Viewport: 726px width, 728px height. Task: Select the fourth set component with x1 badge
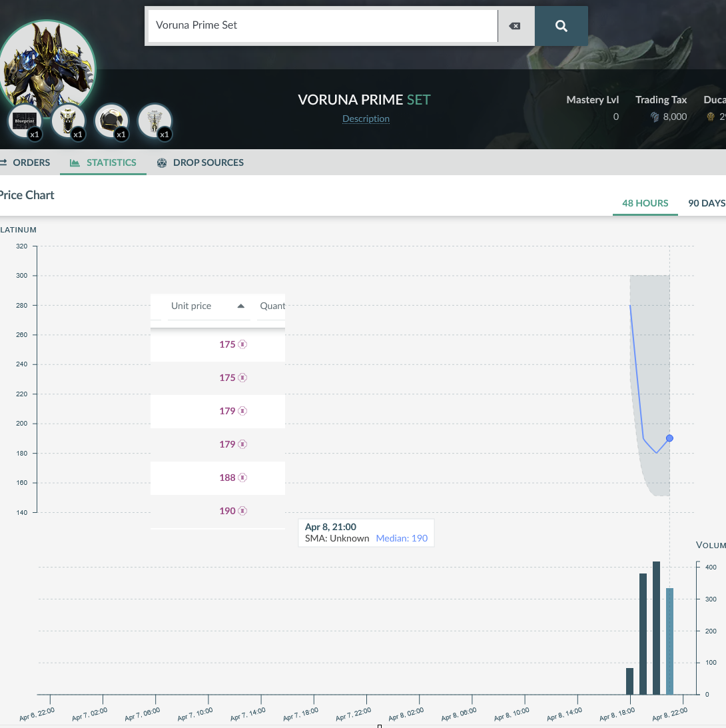[x=155, y=121]
